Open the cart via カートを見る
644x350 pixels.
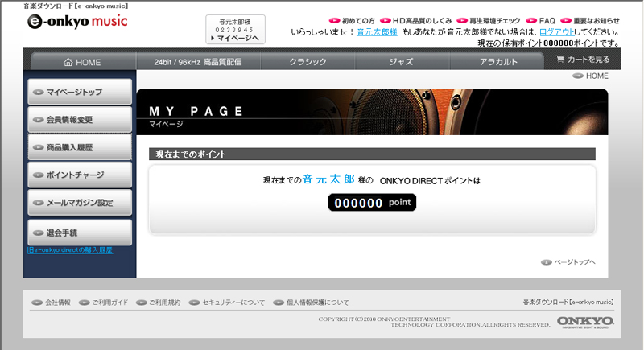[583, 60]
